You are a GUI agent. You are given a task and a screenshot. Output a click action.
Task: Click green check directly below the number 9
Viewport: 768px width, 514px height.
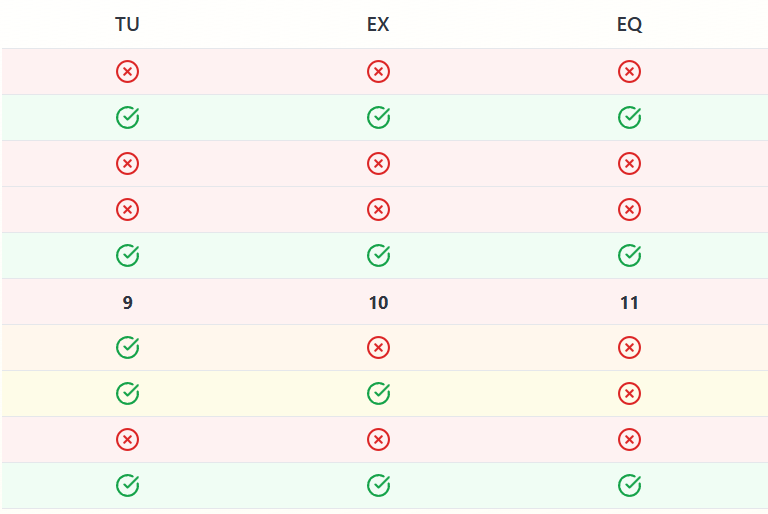127,348
